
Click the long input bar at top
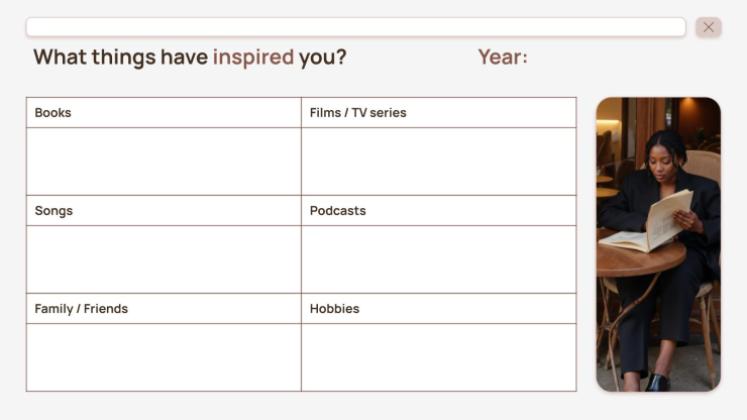click(355, 27)
